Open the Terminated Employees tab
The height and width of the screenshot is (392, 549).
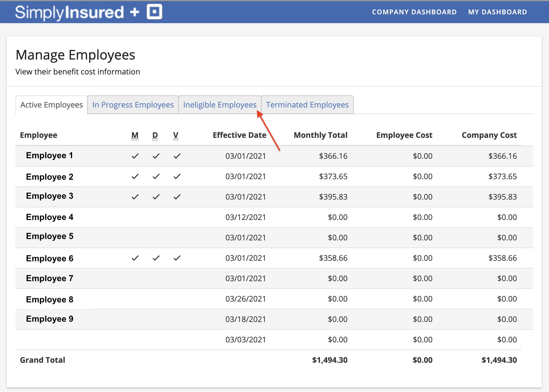(x=307, y=105)
